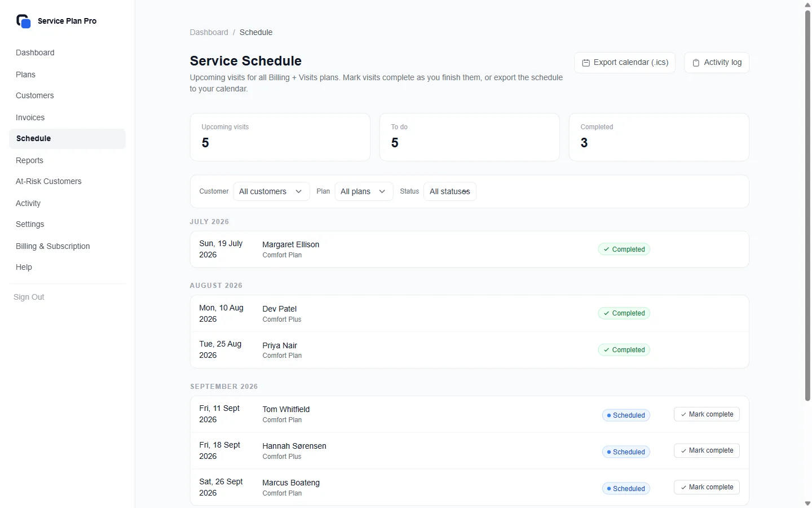
Task: Click Export calendar (.ics) button
Action: click(x=625, y=63)
